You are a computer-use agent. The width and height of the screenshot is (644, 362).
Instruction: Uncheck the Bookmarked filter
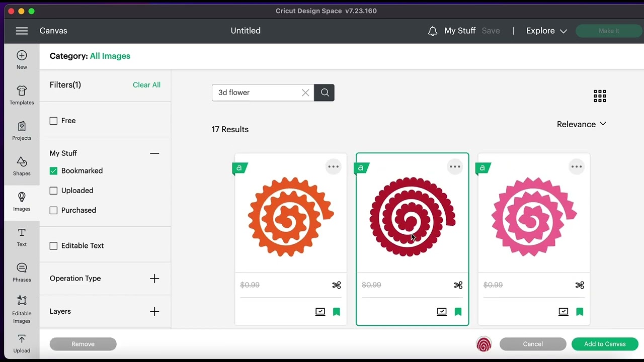tap(54, 171)
